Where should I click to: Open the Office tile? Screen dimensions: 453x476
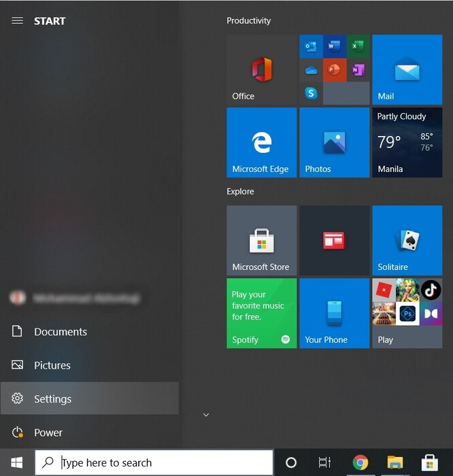tap(261, 69)
